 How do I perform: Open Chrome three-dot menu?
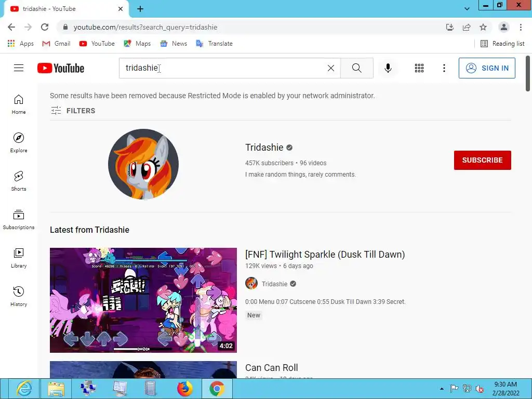pos(521,27)
